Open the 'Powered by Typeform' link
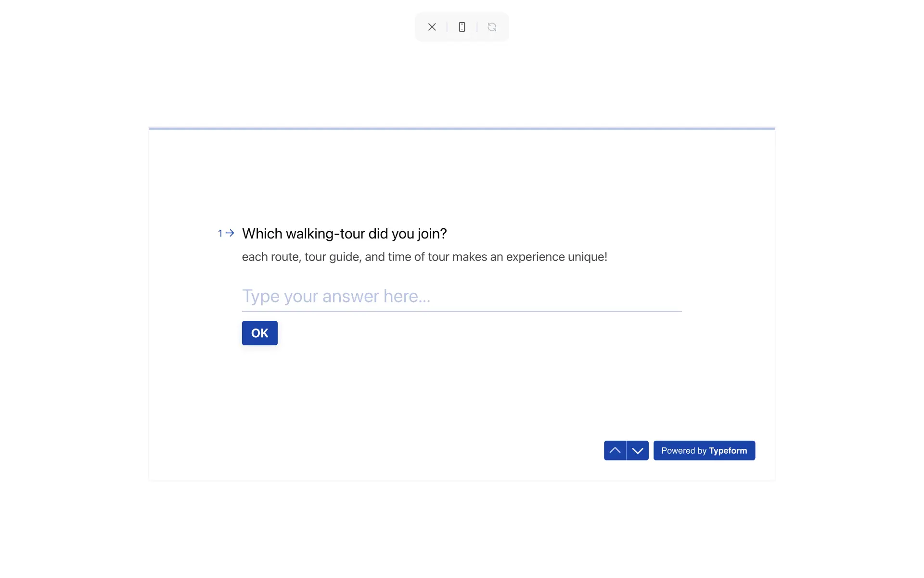The image size is (924, 578). click(704, 450)
